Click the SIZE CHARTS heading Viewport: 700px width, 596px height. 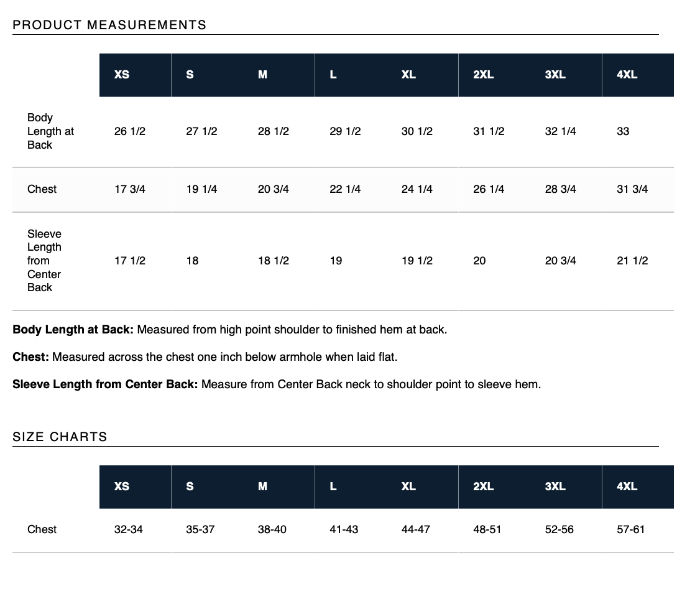coord(60,437)
